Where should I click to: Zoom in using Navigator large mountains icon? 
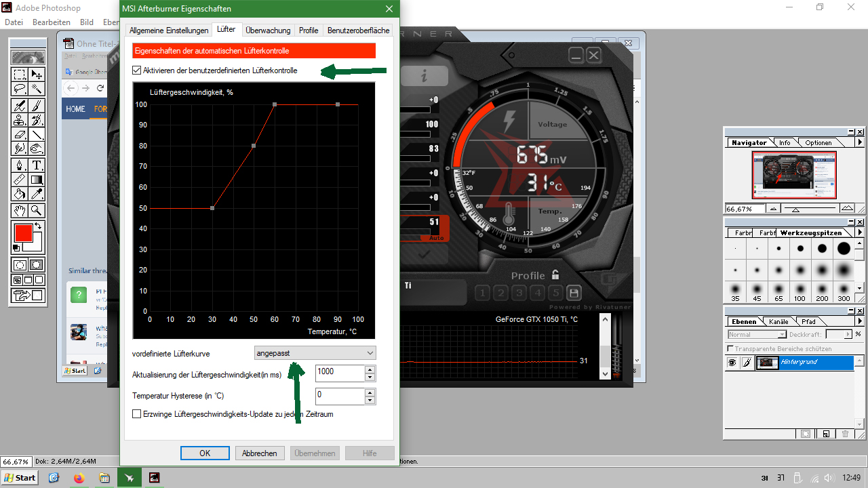pos(847,208)
